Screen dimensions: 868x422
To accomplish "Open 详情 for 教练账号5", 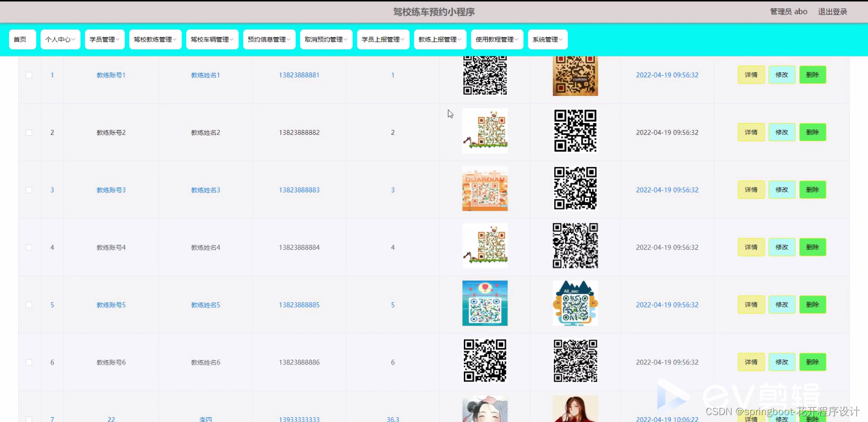I will [751, 305].
